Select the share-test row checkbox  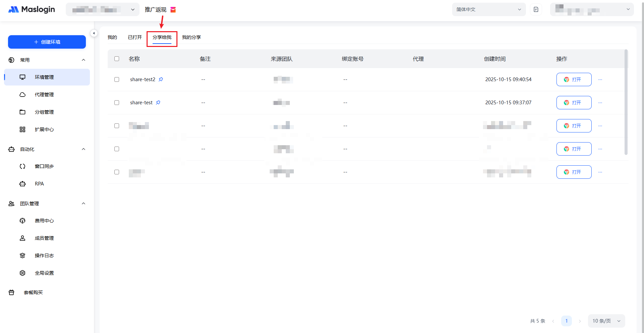[117, 103]
